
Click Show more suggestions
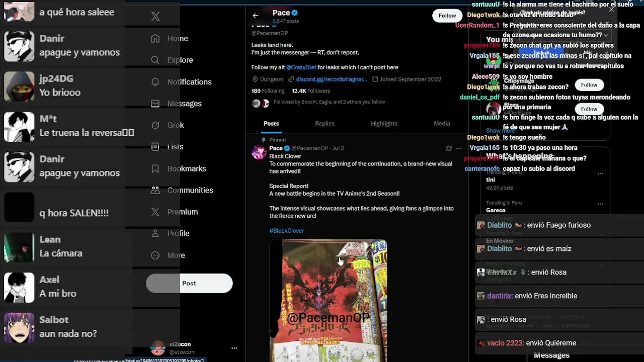tap(500, 131)
